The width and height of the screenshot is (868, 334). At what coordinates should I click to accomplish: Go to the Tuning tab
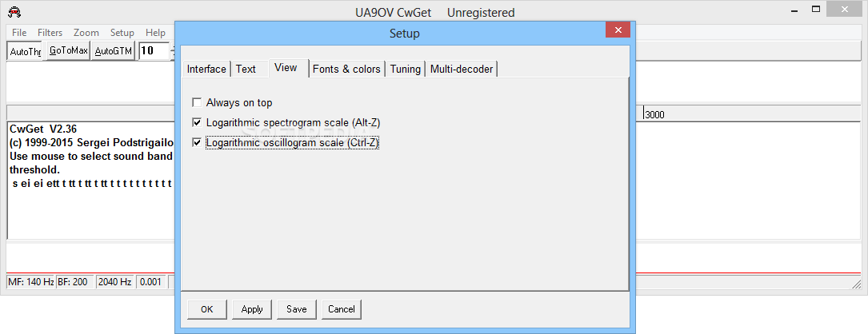(x=406, y=70)
